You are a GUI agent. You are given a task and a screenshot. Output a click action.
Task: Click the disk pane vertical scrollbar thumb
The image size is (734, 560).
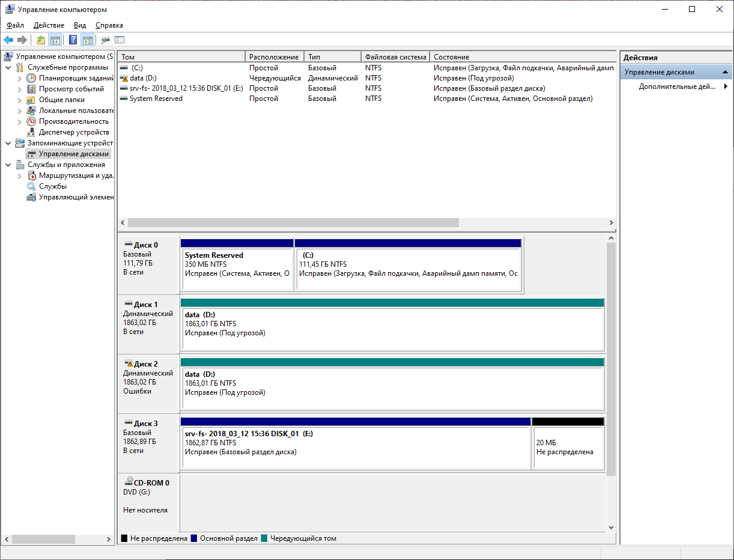pyautogui.click(x=611, y=359)
